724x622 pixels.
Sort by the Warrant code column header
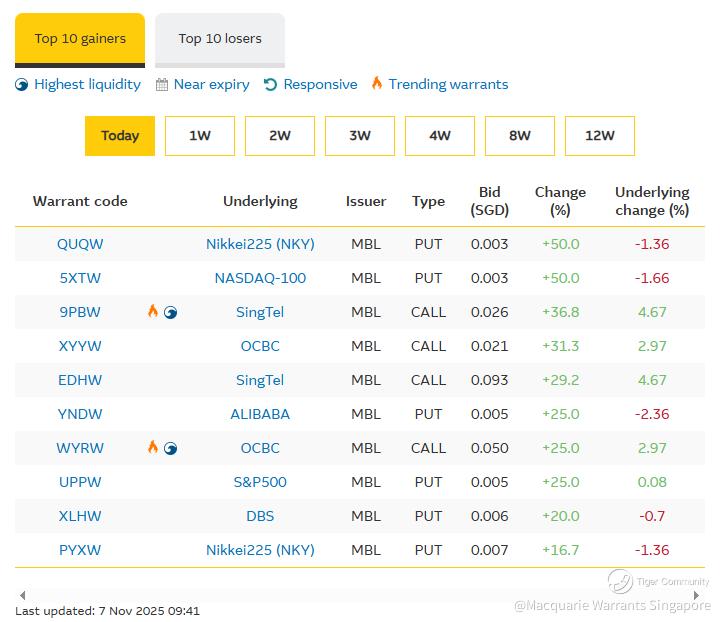(x=80, y=201)
